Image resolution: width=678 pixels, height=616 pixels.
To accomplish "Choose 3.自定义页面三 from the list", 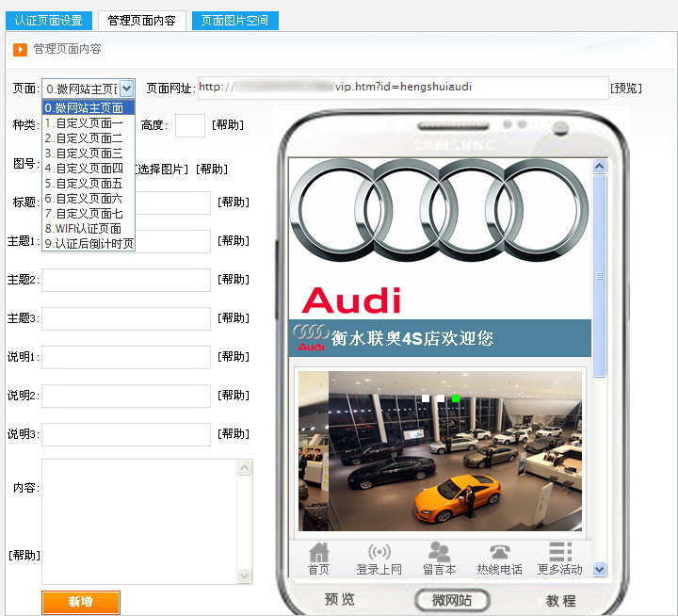I will coord(89,154).
